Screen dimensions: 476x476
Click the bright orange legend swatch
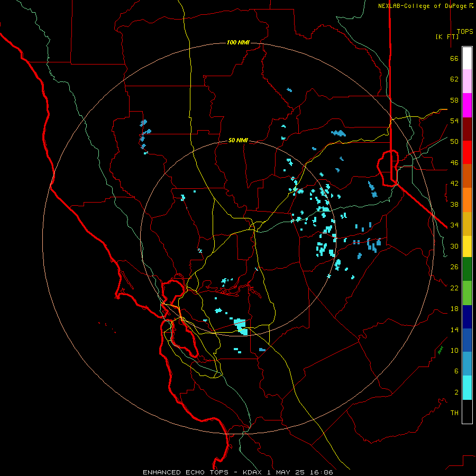467,200
